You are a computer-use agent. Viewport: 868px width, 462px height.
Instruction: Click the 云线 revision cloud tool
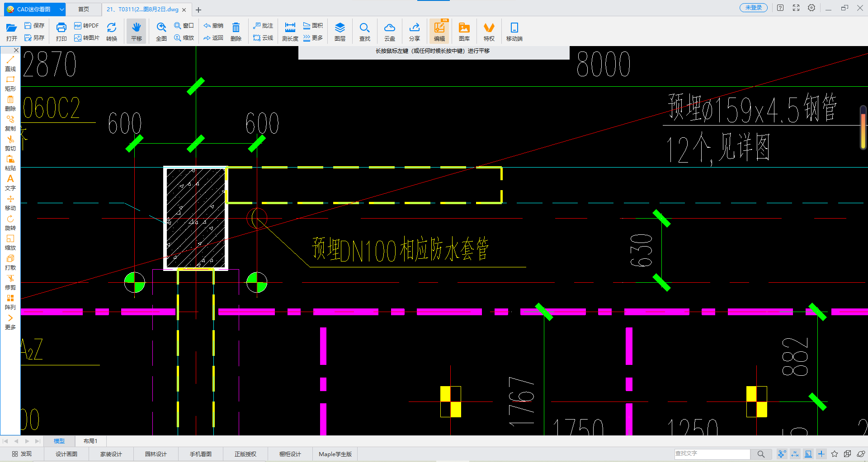pyautogui.click(x=263, y=38)
